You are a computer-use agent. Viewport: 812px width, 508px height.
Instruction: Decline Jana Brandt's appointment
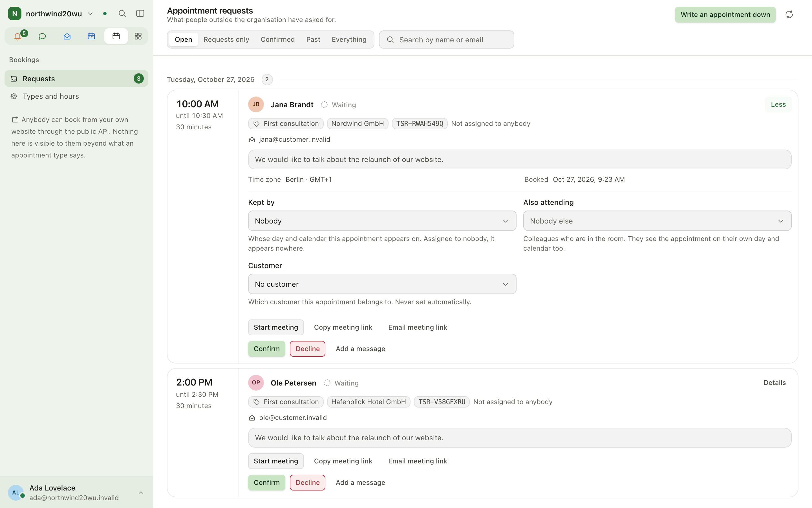(307, 349)
